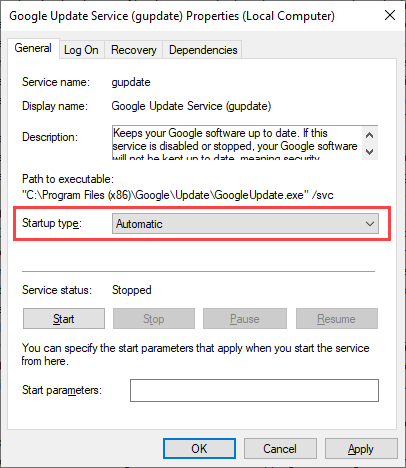Confirm changes with the OK button

coord(199,449)
